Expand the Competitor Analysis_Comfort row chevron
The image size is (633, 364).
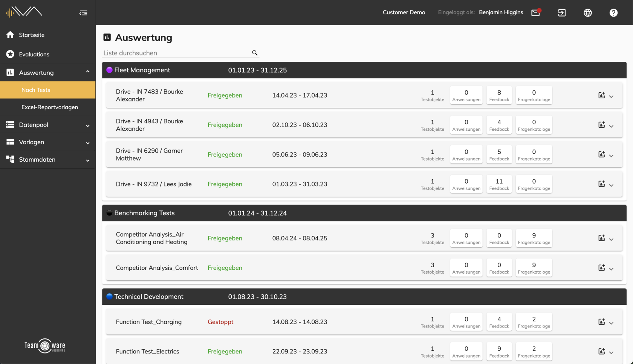pos(611,269)
